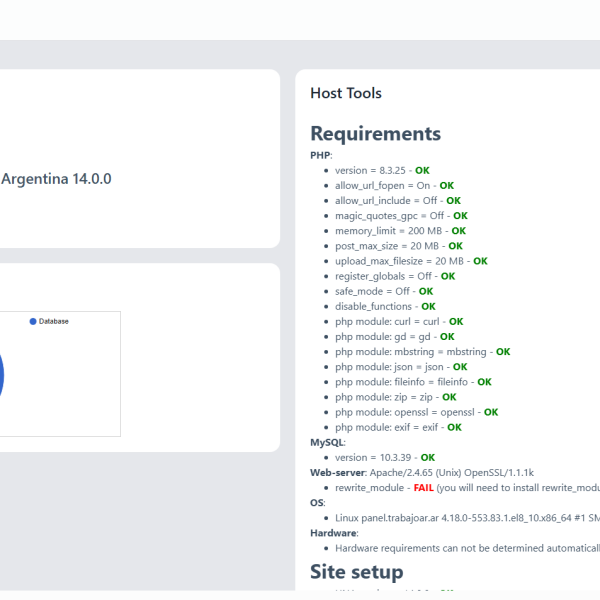This screenshot has width=600, height=600.
Task: Click the allow_url_fopen = On entry
Action: coord(394,186)
